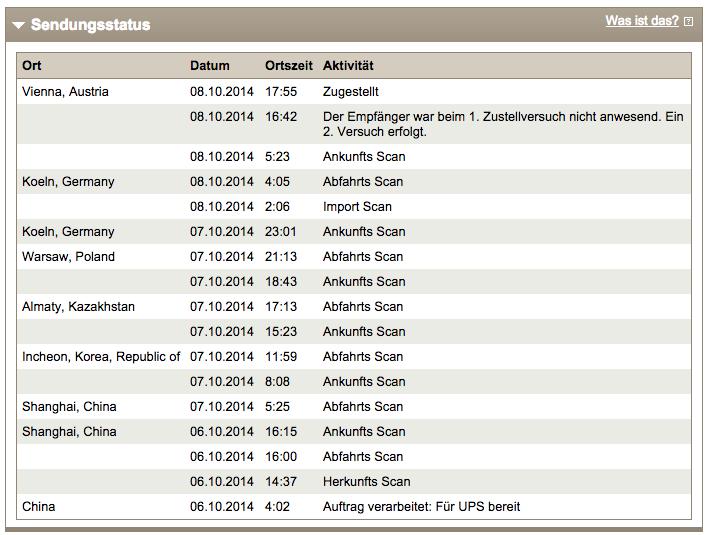Click the Aktivität column header

pyautogui.click(x=348, y=66)
